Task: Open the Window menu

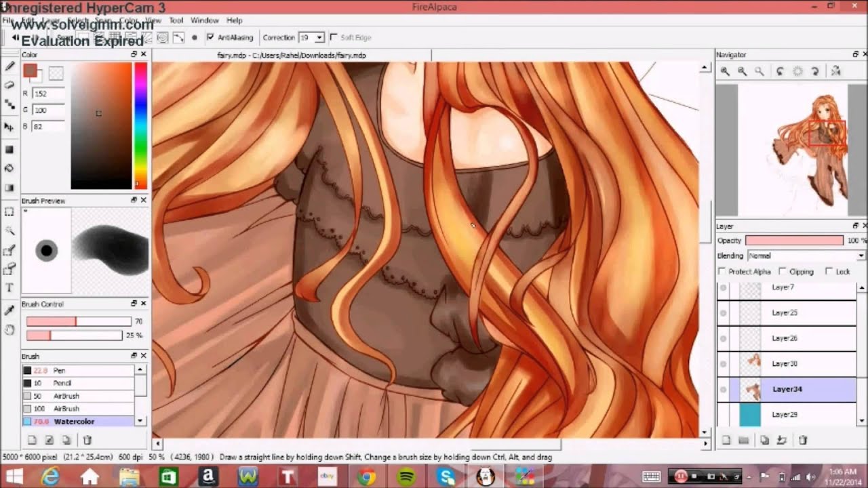Action: coord(204,20)
